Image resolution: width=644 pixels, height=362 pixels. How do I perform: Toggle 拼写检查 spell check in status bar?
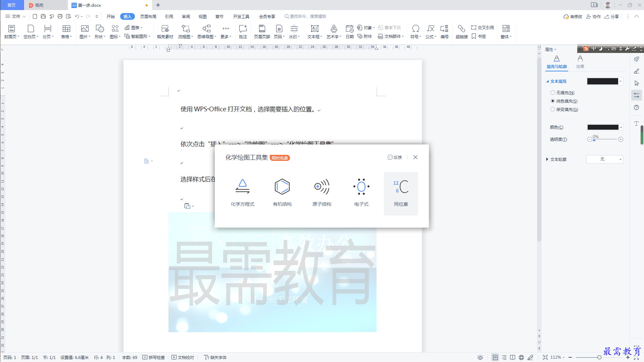154,357
